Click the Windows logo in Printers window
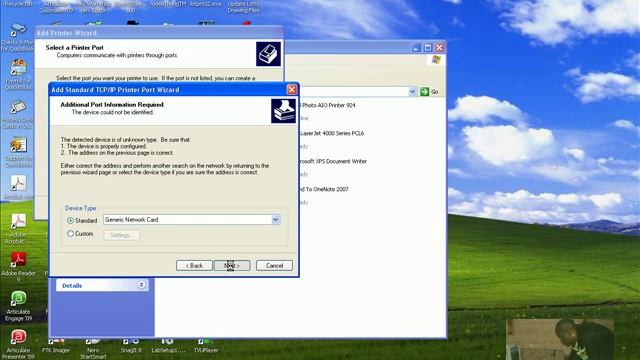 coord(436,60)
